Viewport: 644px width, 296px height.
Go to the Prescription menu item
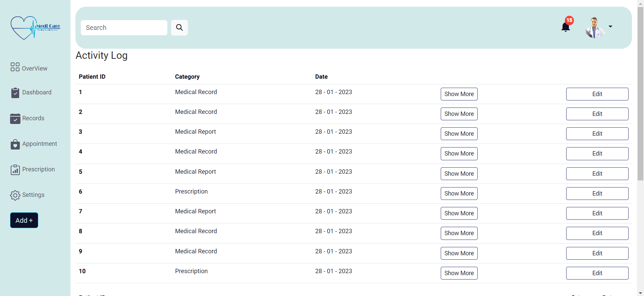tap(39, 169)
